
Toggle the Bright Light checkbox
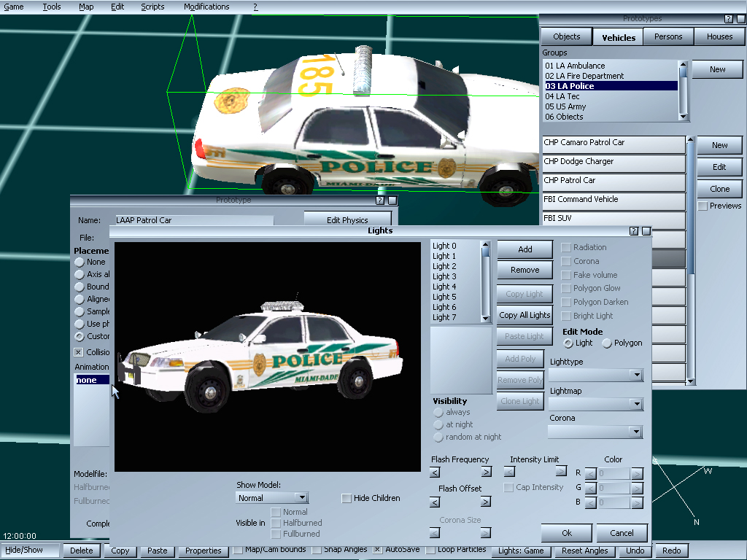click(x=566, y=316)
